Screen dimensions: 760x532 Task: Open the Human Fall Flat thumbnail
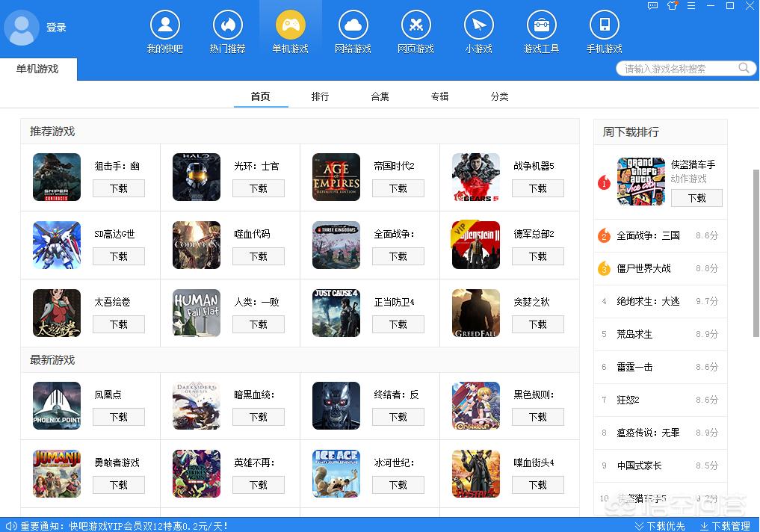point(196,313)
